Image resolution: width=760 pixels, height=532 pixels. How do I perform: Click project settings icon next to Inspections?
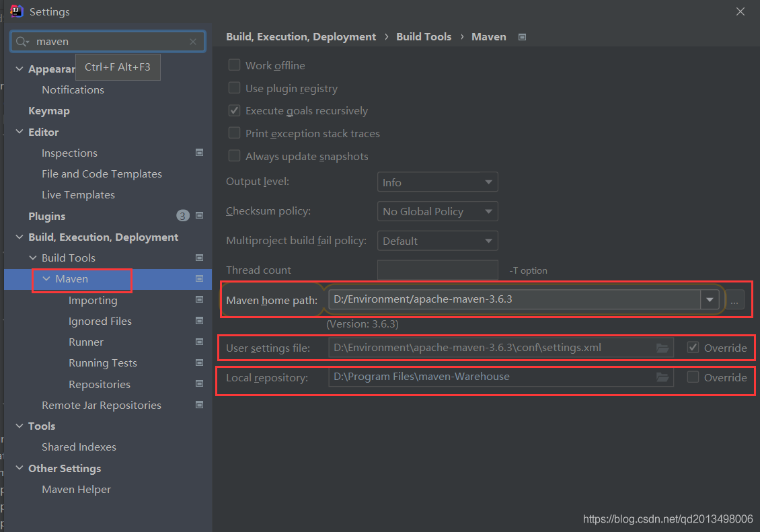[199, 153]
